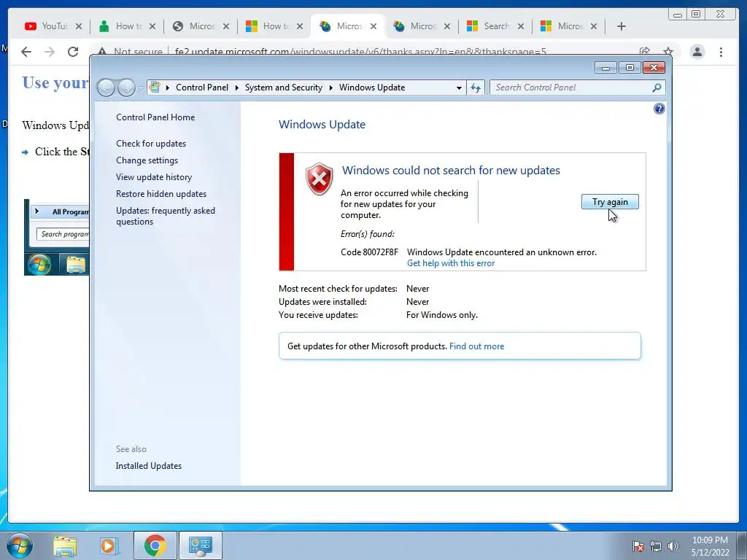Viewport: 747px width, 560px height.
Task: Open Updates: frequently asked questions
Action: tap(166, 216)
